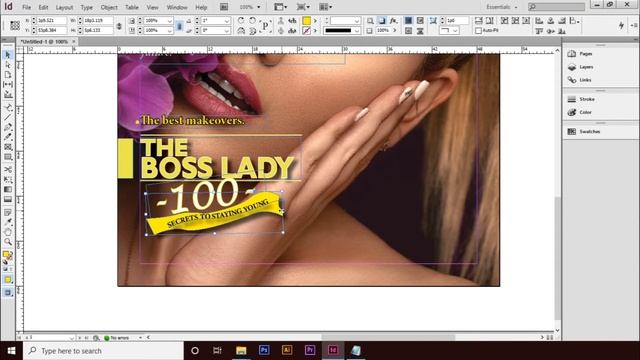Viewport: 640px width, 360px height.
Task: Select the Page tool
Action: [8, 75]
